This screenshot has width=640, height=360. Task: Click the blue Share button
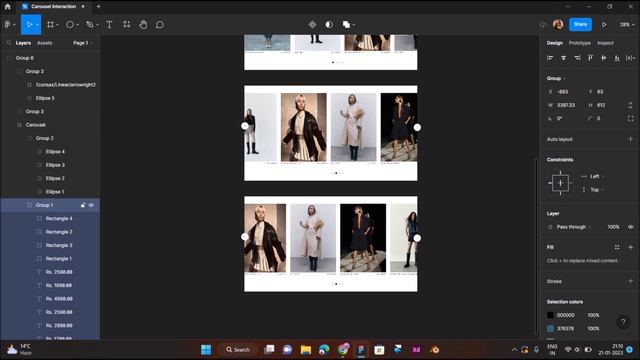click(x=580, y=24)
